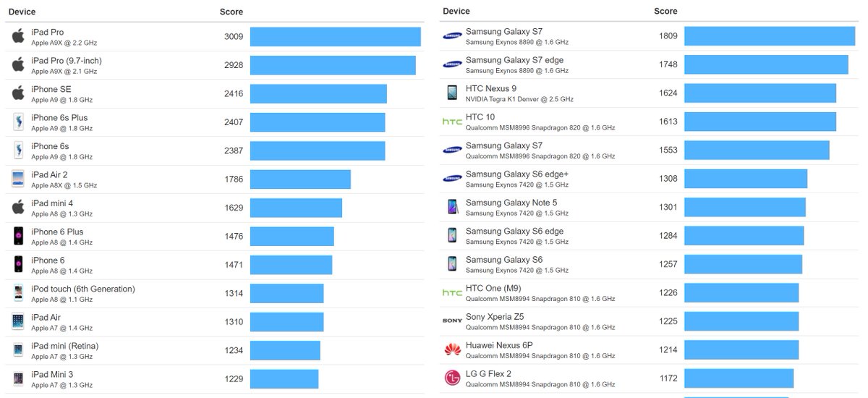868x398 pixels.
Task: Open the iPhone SE device link
Action: [x=51, y=89]
